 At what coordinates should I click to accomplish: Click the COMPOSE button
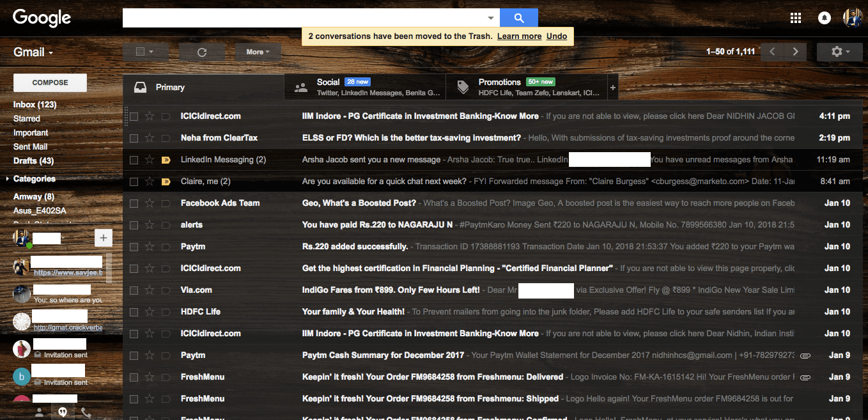pyautogui.click(x=50, y=82)
